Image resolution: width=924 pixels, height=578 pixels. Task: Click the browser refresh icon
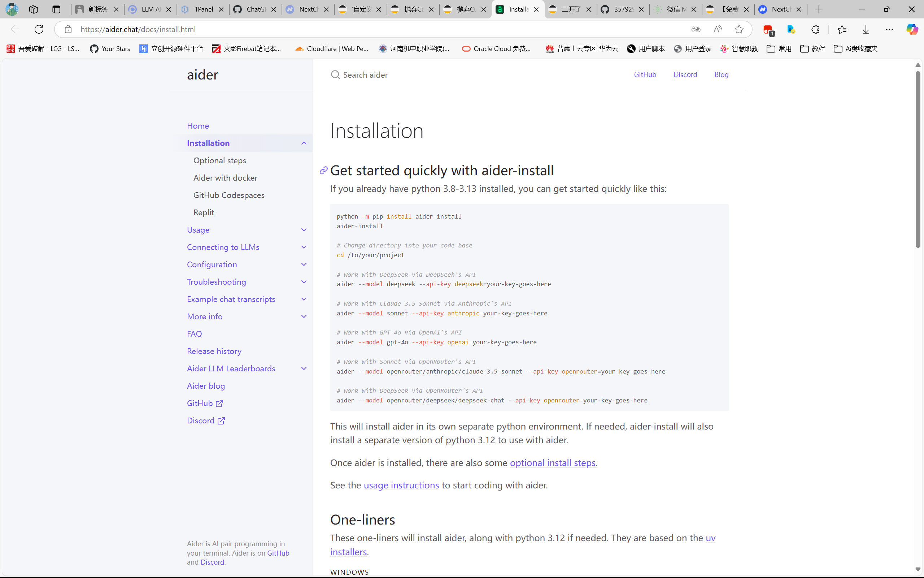coord(39,29)
